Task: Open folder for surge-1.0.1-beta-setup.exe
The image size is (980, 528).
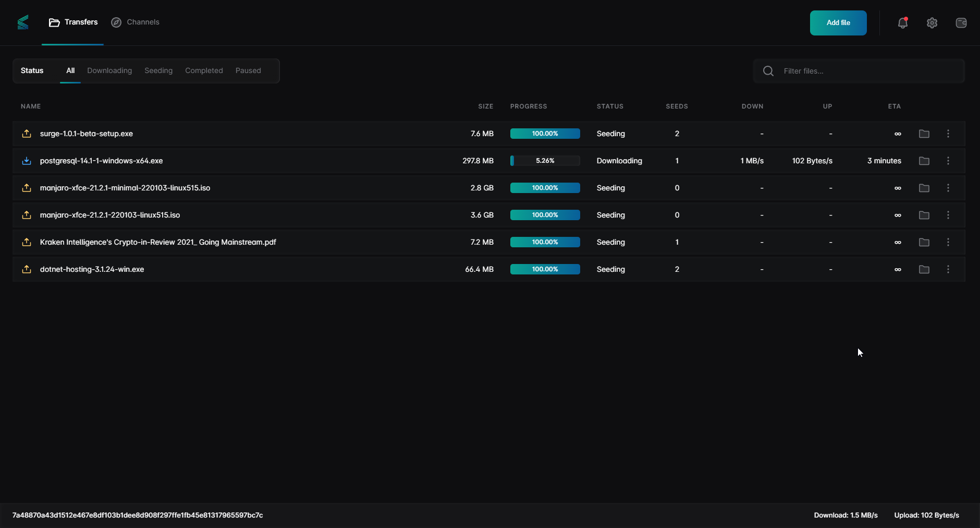Action: tap(924, 134)
